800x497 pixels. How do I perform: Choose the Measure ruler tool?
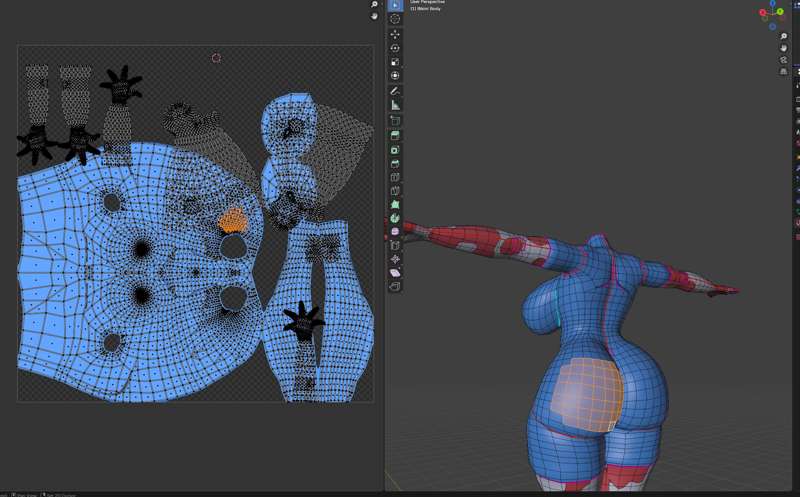[395, 105]
